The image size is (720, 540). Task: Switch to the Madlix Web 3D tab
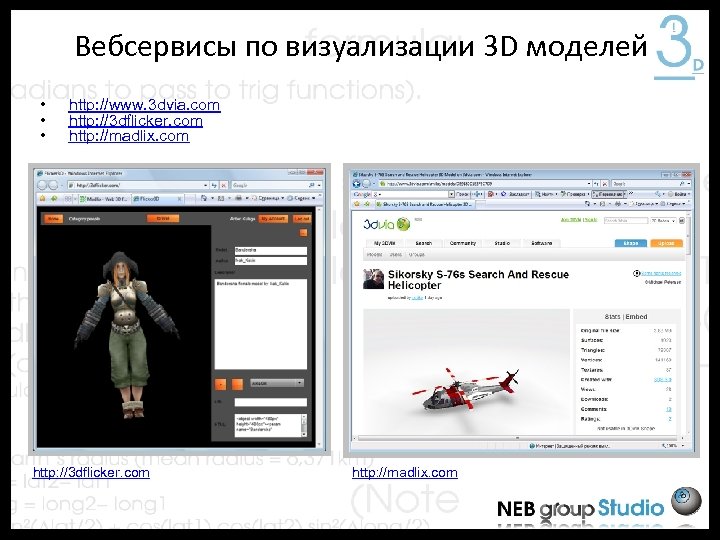tap(103, 199)
